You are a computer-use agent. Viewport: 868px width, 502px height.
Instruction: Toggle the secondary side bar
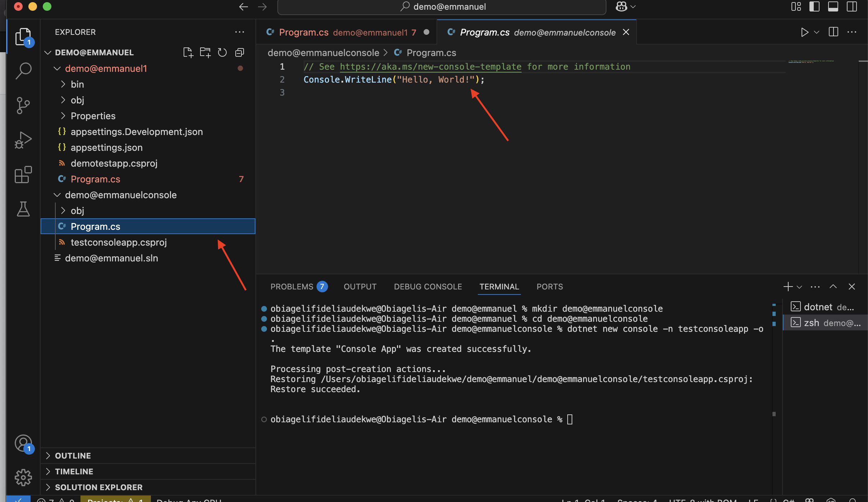coord(852,7)
